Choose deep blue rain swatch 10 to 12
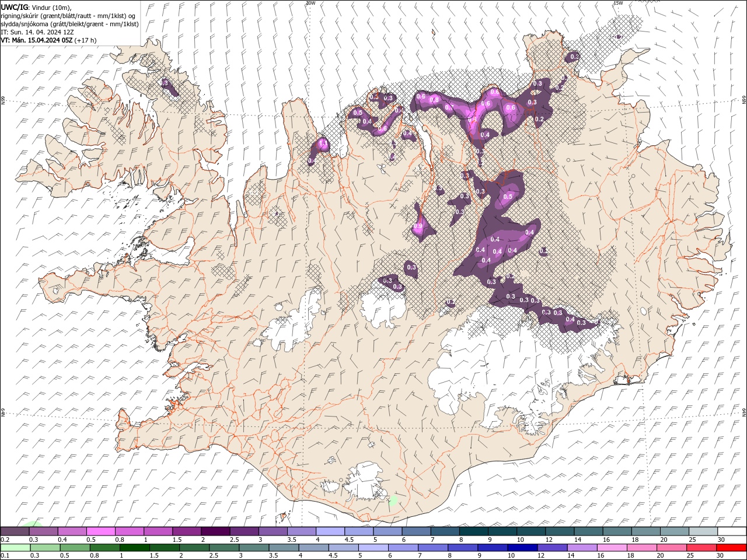Image resolution: width=747 pixels, height=560 pixels. tap(522, 548)
